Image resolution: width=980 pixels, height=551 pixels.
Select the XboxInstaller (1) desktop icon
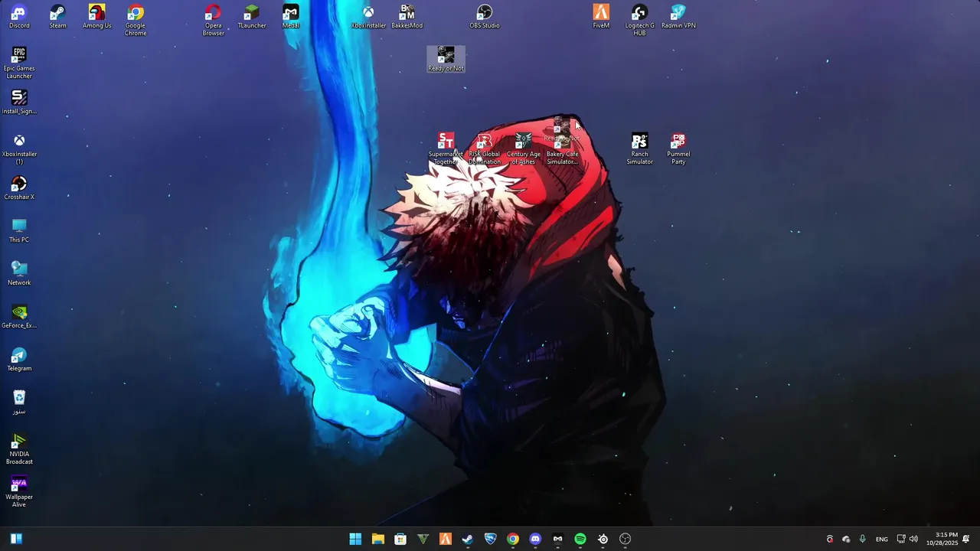(x=19, y=148)
